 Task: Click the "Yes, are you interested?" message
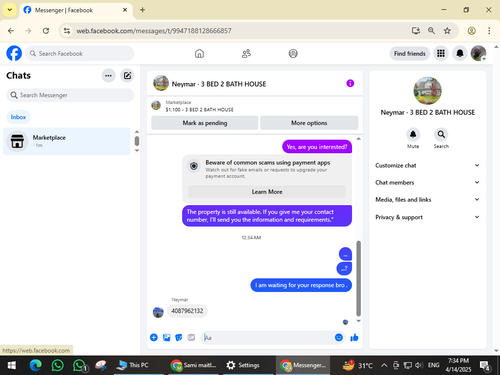[x=317, y=147]
